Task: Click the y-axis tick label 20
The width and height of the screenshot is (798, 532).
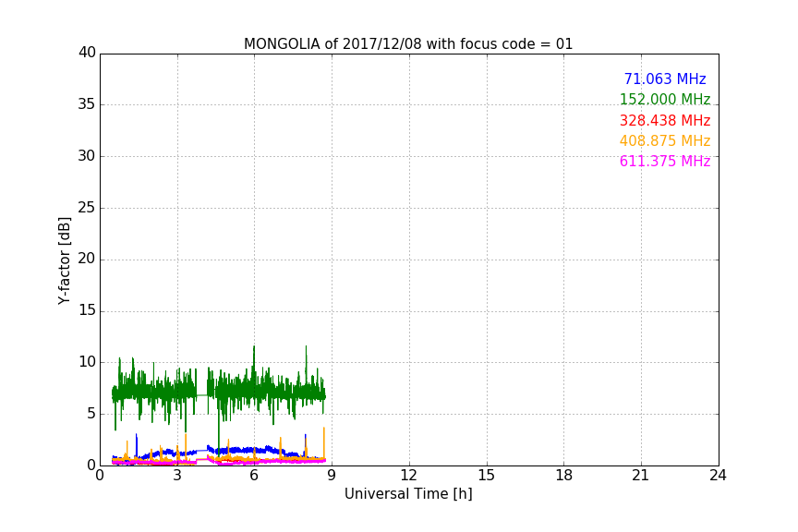Action: (x=87, y=259)
